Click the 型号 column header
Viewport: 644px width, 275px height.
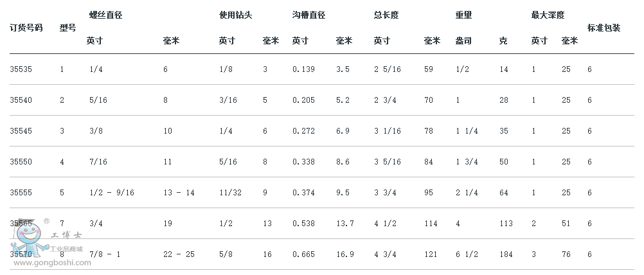click(x=67, y=28)
